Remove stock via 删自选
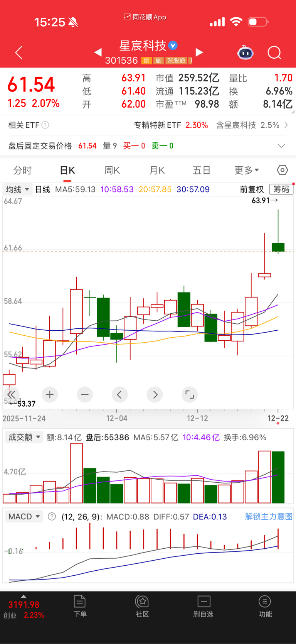Image resolution: width=296 pixels, height=644 pixels. (203, 606)
